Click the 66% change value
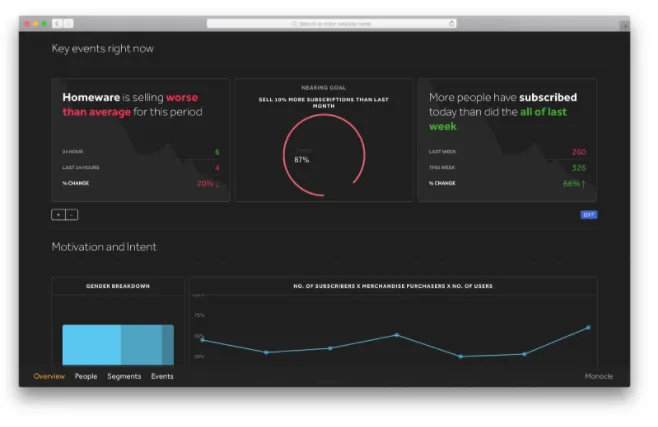 574,184
